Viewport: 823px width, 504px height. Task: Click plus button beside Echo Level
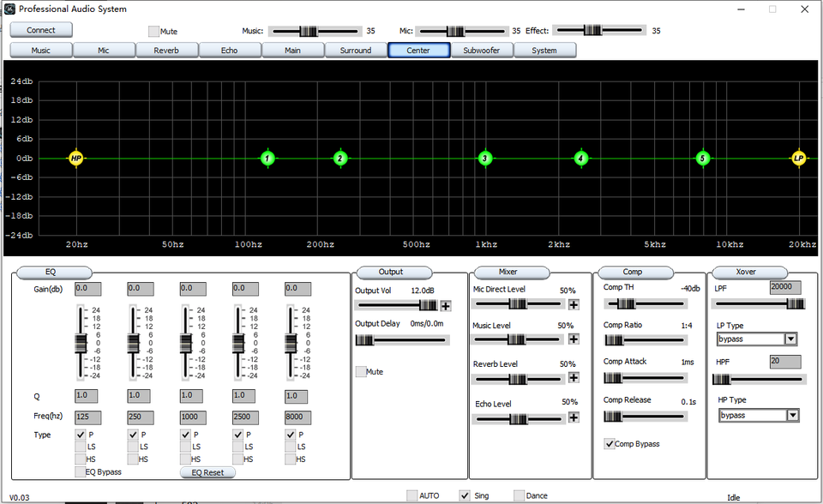click(x=574, y=418)
